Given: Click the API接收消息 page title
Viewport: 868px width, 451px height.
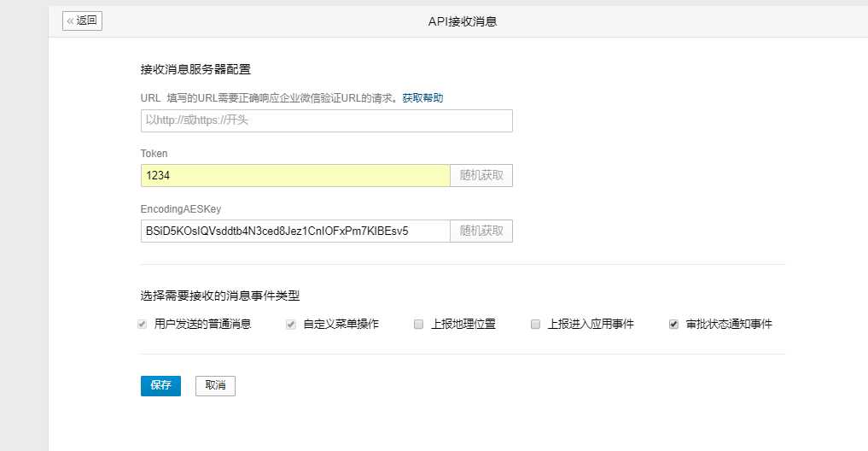Looking at the screenshot, I should coord(463,21).
